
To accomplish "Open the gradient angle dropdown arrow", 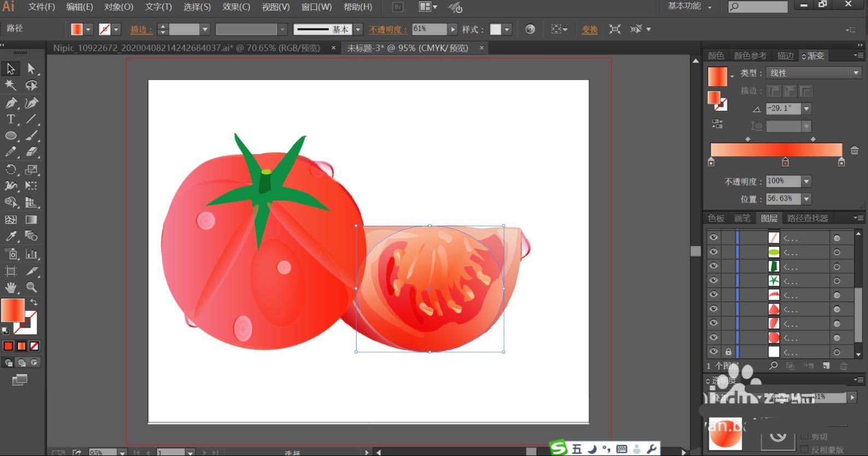I will pos(806,109).
